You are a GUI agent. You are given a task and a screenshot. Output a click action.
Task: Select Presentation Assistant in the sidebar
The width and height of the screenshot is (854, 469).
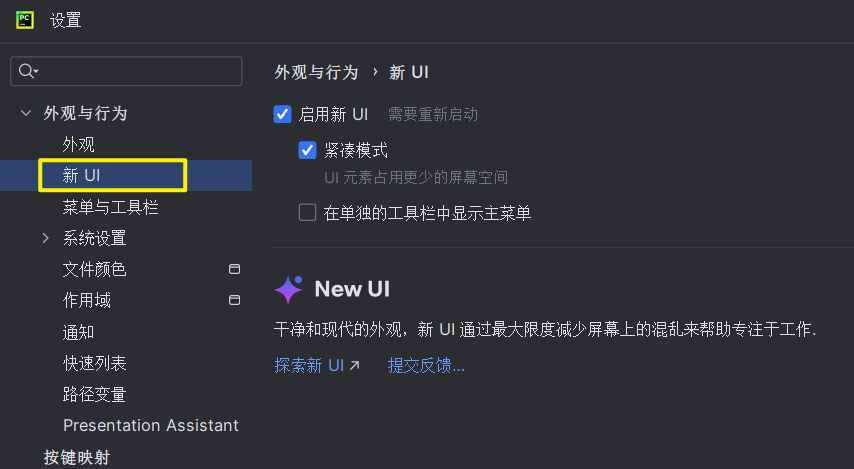coord(150,425)
